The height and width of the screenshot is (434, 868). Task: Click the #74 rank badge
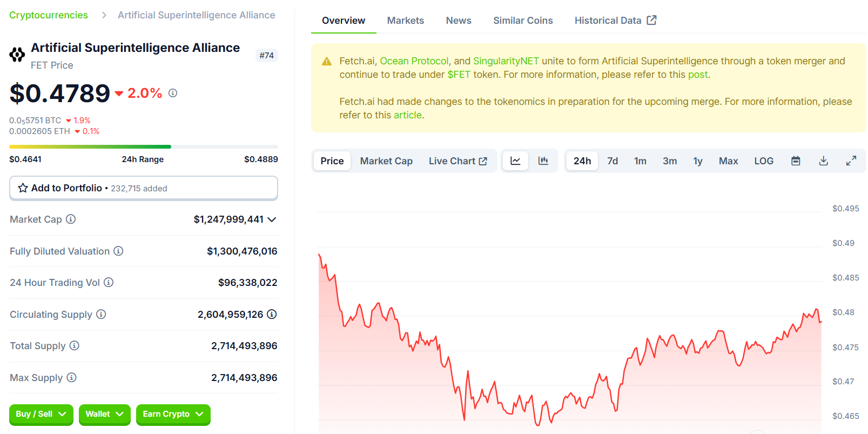pos(267,55)
